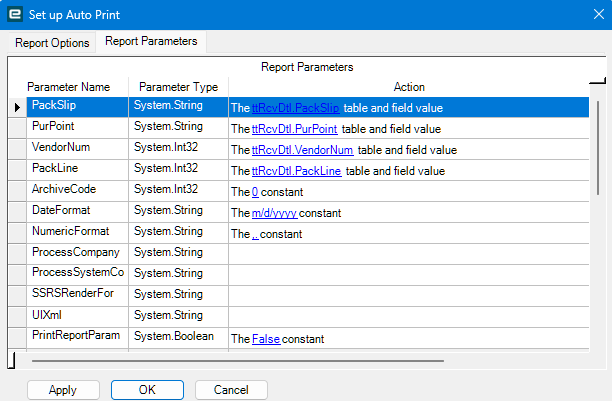Click the row selector arrow beside PackSlip

[17, 107]
